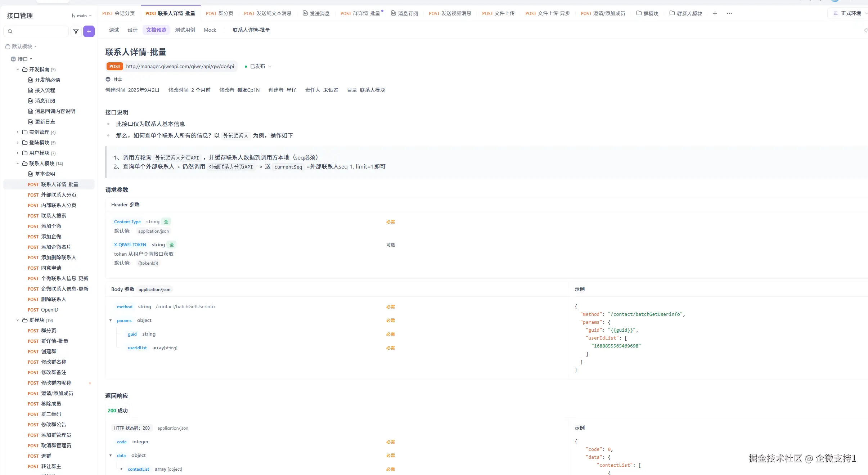Open the tab bar more options ellipsis
This screenshot has height=475, width=868.
[x=729, y=13]
